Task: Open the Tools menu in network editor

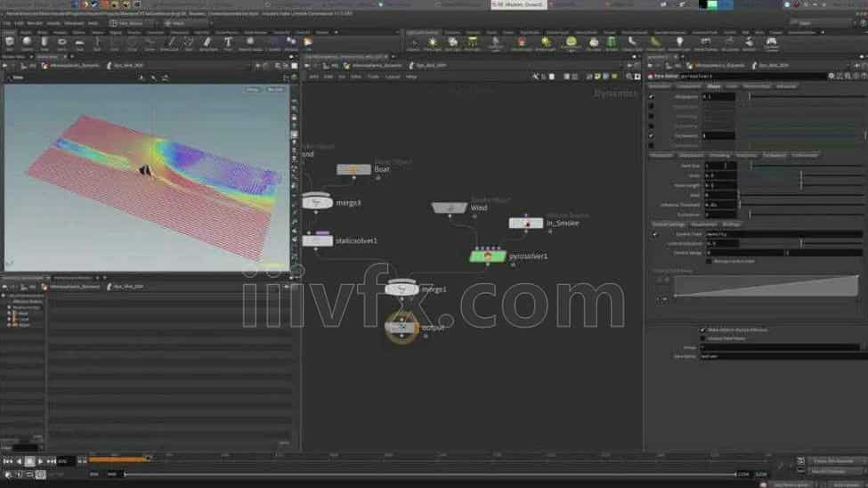Action: [x=373, y=77]
